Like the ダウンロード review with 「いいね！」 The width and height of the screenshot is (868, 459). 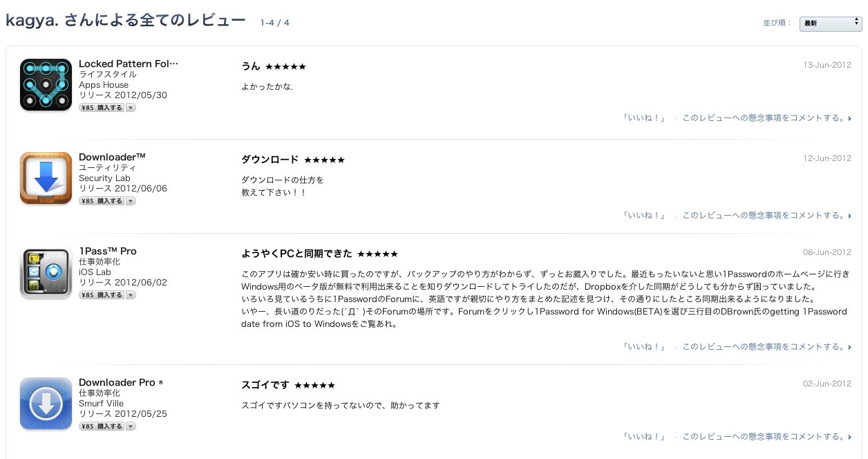coord(643,216)
